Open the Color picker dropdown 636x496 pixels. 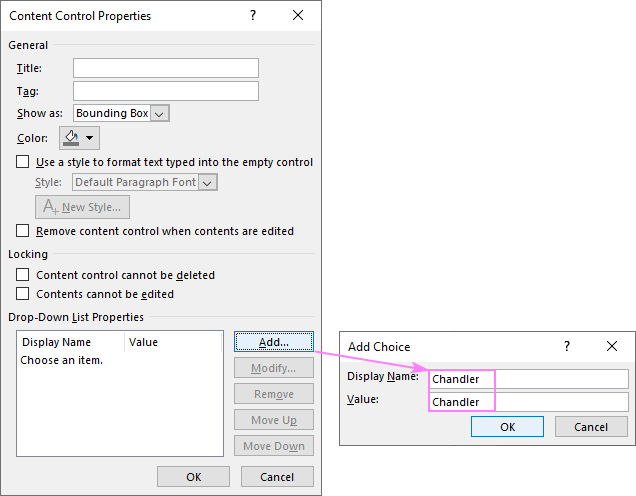[79, 138]
